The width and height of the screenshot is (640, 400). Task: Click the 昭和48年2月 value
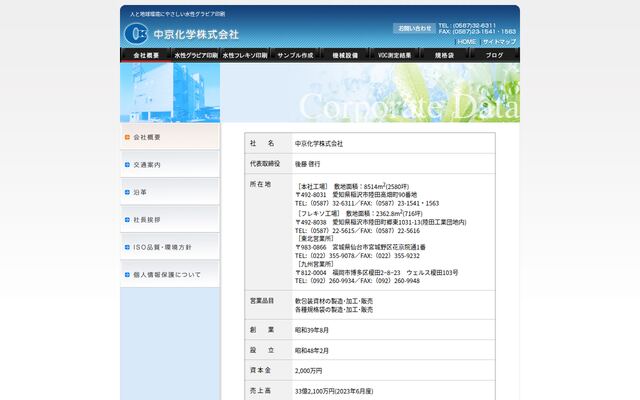(312, 351)
